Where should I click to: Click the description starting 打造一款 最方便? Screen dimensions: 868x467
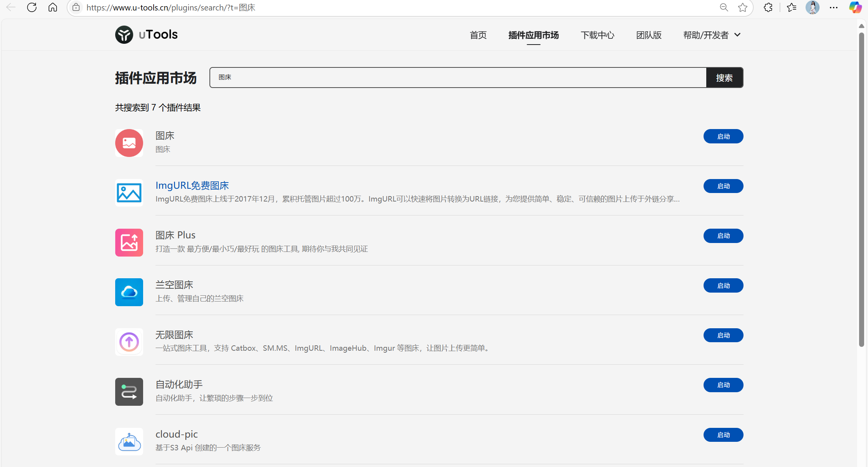[262, 249]
